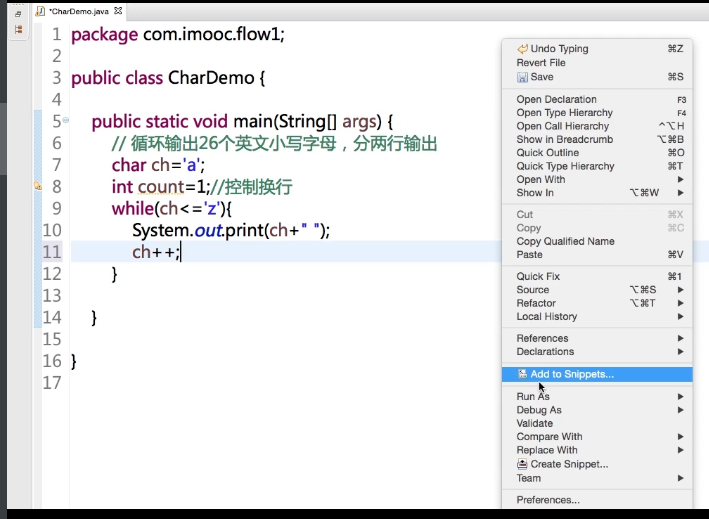This screenshot has width=709, height=519.
Task: Click the Add to Snippets icon
Action: pos(522,375)
